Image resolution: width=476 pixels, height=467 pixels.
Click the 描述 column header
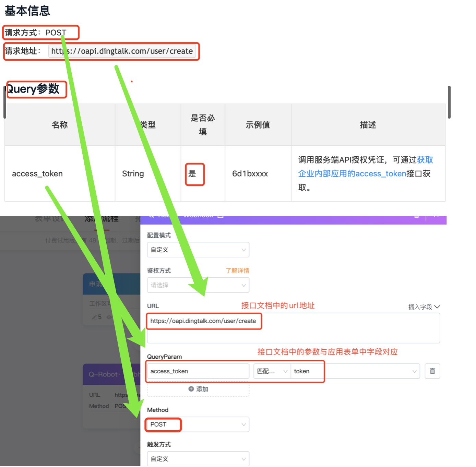368,125
